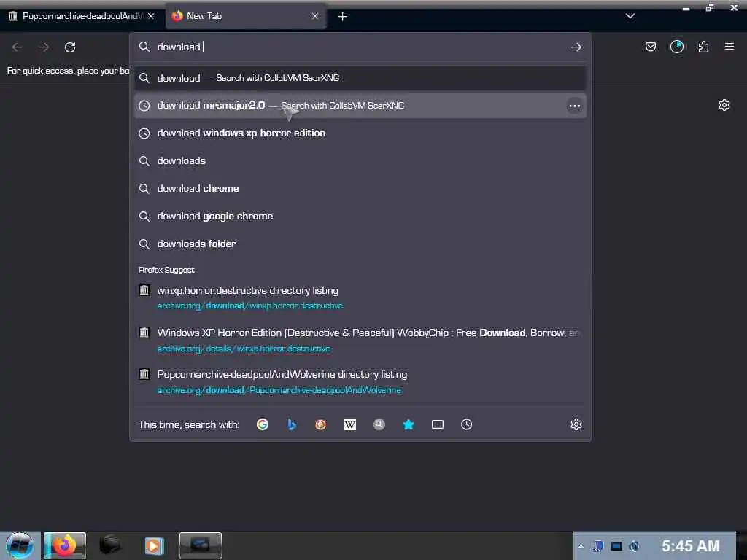
Task: Open the Firefox account icon
Action: click(677, 47)
